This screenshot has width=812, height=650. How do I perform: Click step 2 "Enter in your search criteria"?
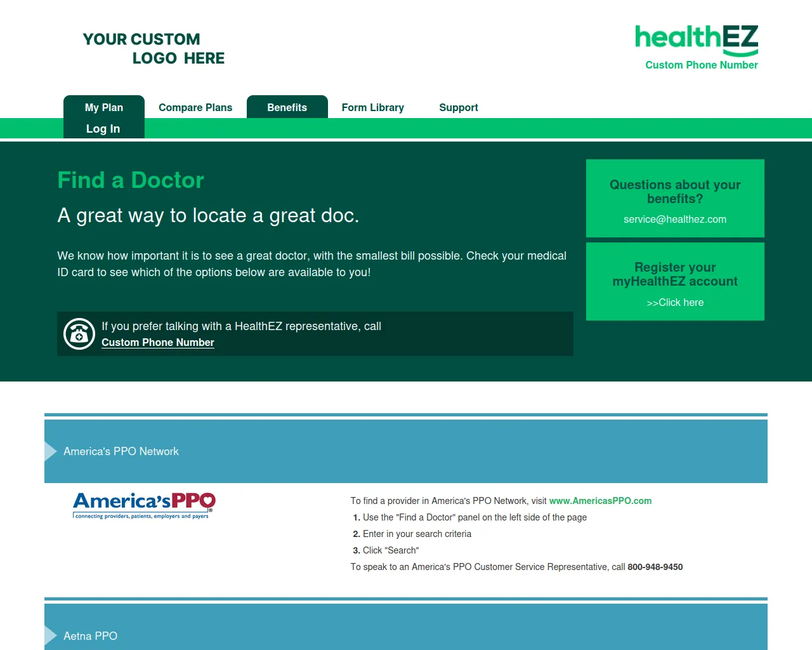tap(417, 534)
